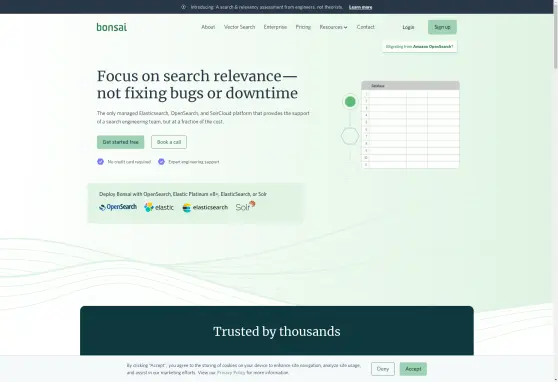Click the hexagon node in diagram
This screenshot has height=382, width=558.
350,136
